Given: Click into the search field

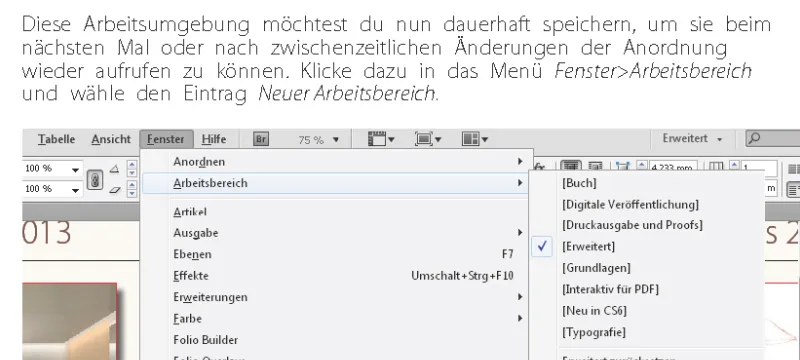Looking at the screenshot, I should (773, 138).
